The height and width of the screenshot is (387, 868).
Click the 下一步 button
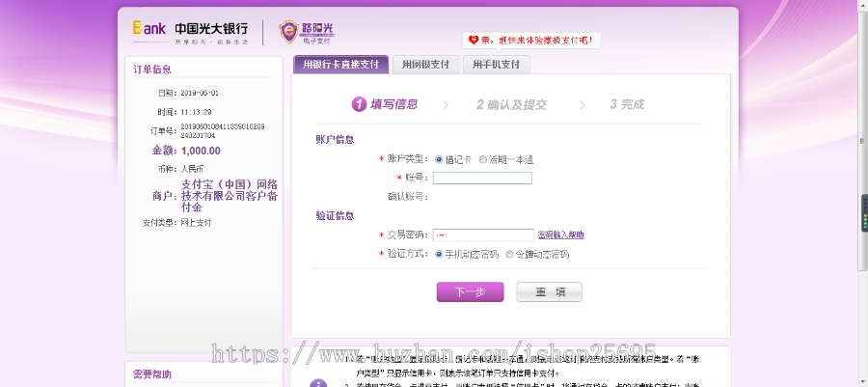[x=470, y=291]
